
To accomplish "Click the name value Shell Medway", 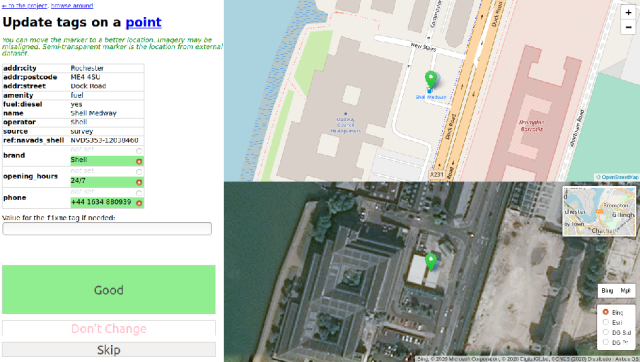I will tap(93, 113).
